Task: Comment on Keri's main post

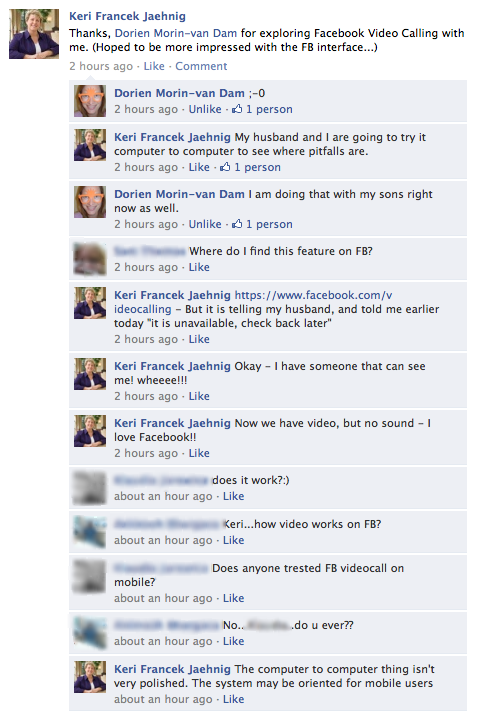Action: pos(201,66)
